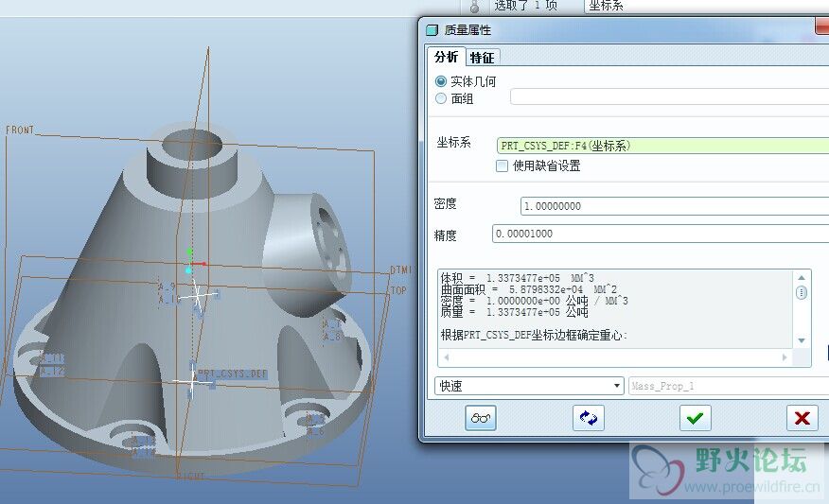Click the 密度 density input field
This screenshot has width=829, height=504.
click(675, 206)
